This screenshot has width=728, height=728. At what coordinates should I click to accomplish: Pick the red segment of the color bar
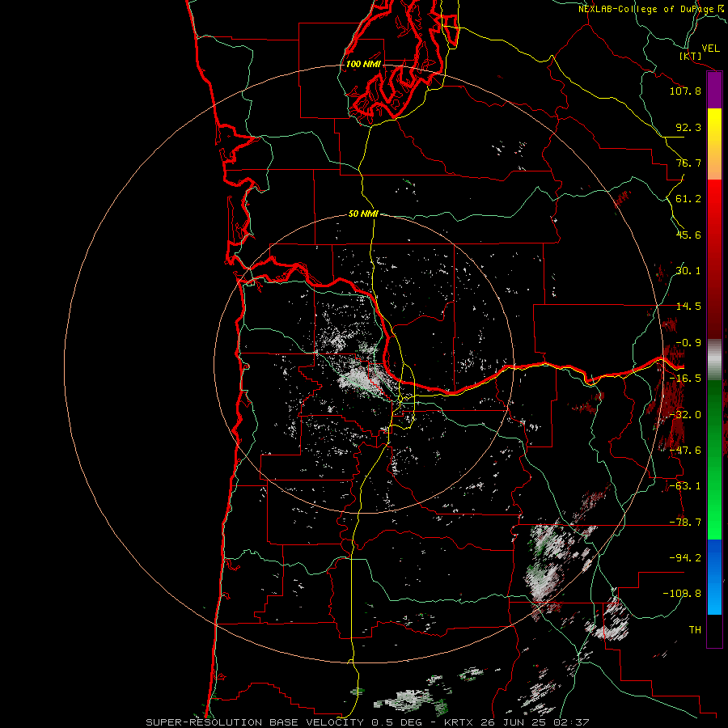(x=714, y=259)
